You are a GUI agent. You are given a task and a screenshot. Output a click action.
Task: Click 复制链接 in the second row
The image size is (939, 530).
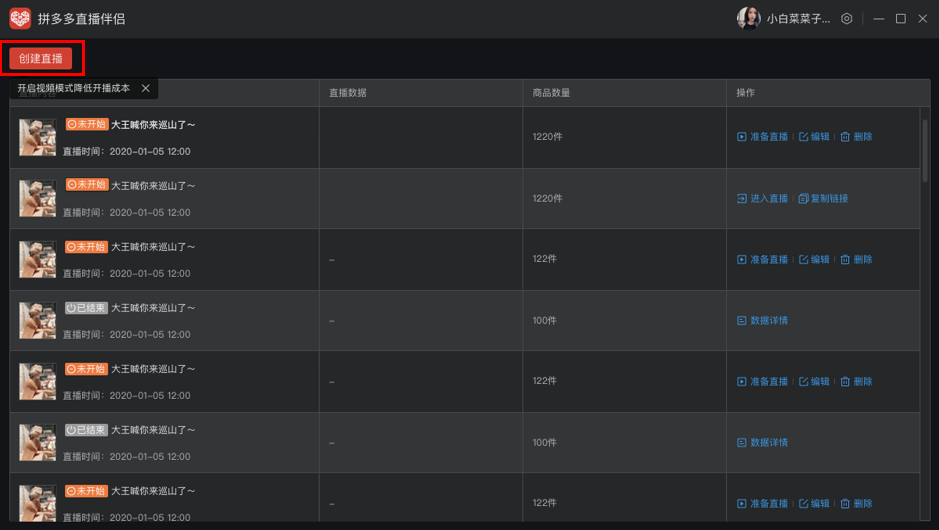tap(823, 199)
